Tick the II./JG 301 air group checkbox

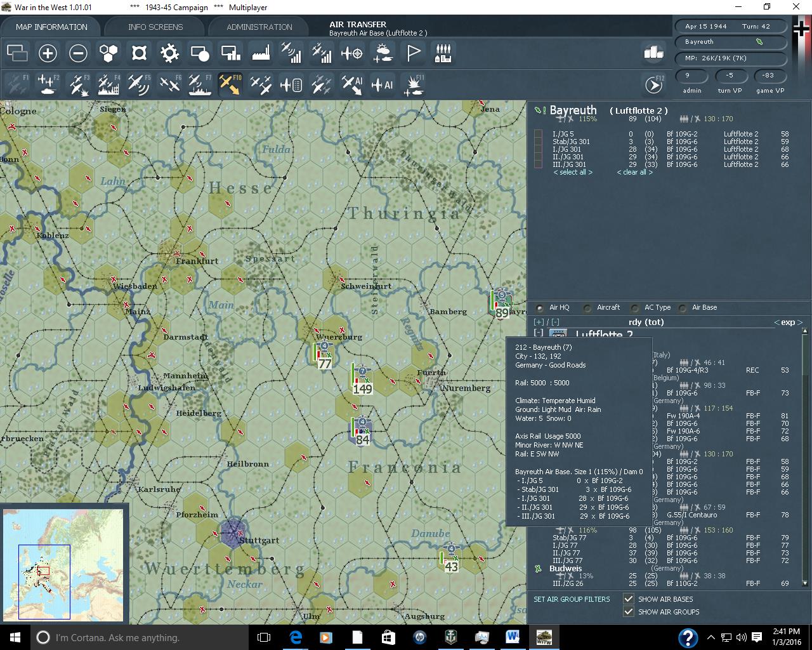pyautogui.click(x=538, y=157)
